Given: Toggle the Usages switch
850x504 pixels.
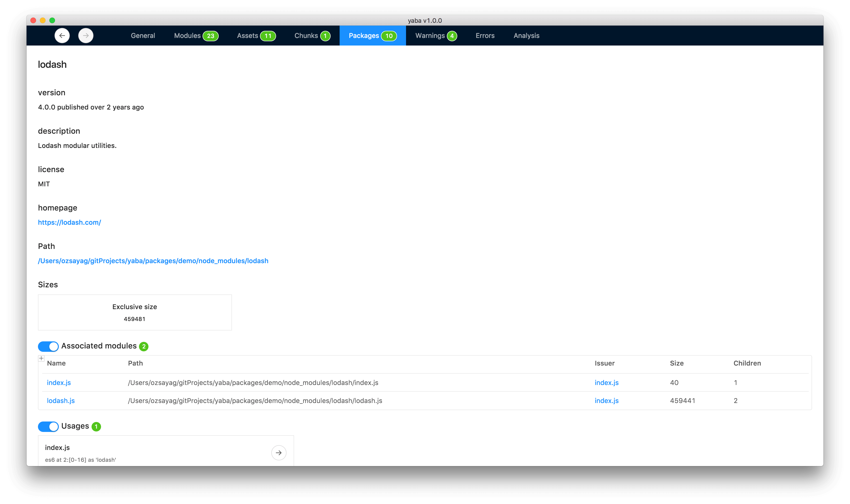Looking at the screenshot, I should 48,426.
